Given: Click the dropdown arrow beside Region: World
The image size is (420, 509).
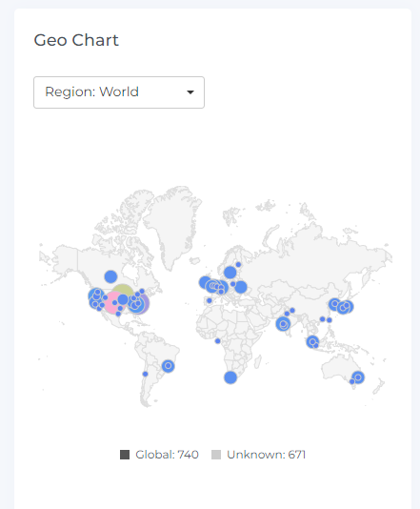Looking at the screenshot, I should [190, 92].
